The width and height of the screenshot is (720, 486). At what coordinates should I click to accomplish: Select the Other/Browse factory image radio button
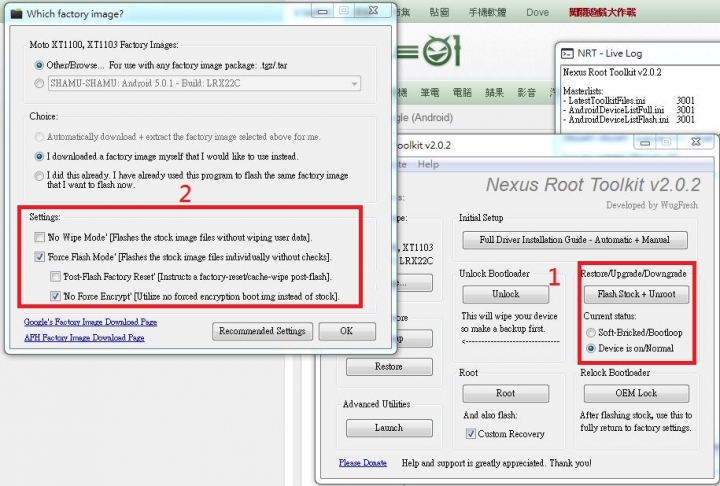tap(39, 65)
